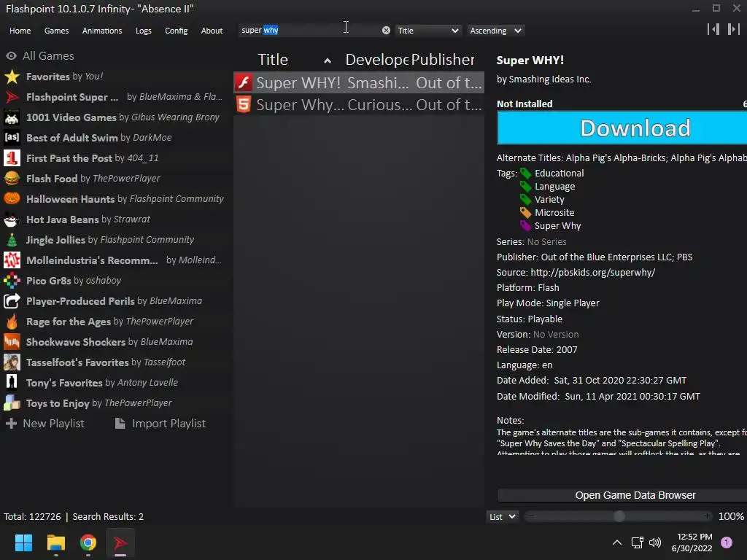Open the Windows Start menu

coord(23,542)
